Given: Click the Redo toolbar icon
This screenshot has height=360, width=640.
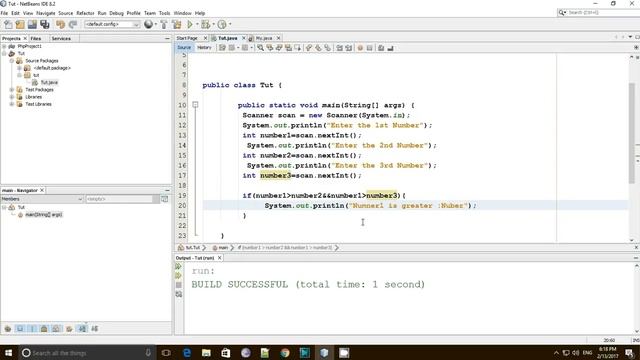Looking at the screenshot, I should tap(73, 24).
